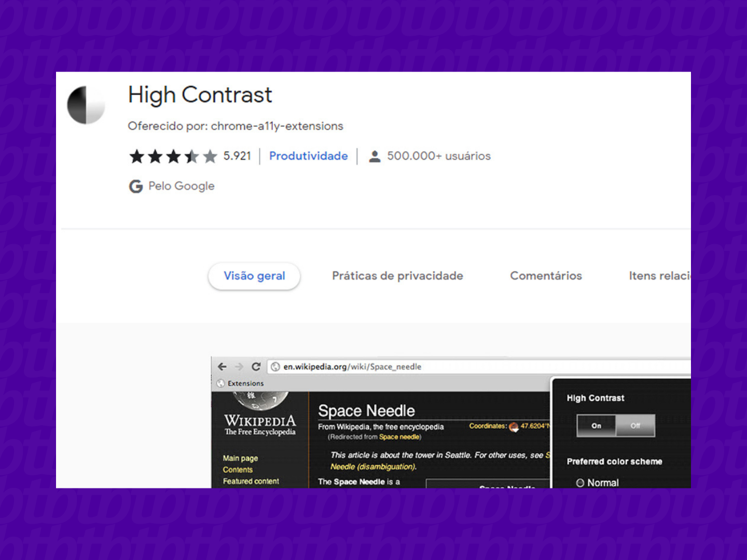Follow the Needle (disambiguation) link
The height and width of the screenshot is (560, 747).
373,467
